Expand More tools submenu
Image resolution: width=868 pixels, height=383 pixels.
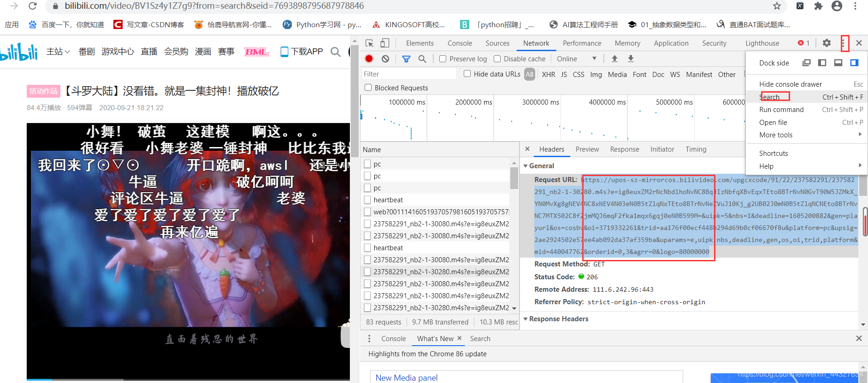point(807,135)
